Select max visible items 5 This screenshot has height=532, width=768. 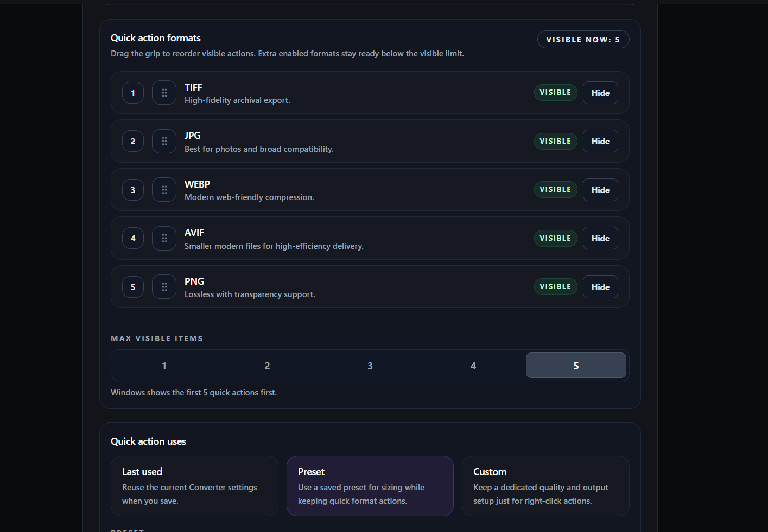point(576,366)
